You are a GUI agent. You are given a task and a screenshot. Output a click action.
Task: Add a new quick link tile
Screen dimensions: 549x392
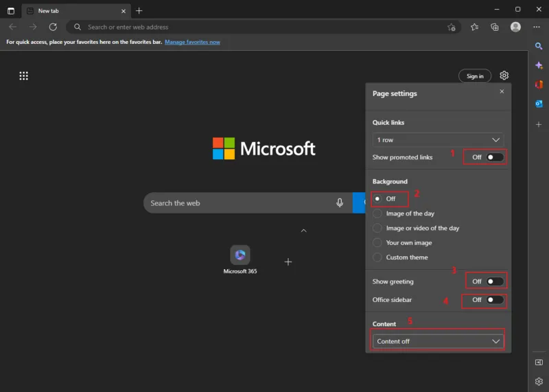click(x=288, y=262)
